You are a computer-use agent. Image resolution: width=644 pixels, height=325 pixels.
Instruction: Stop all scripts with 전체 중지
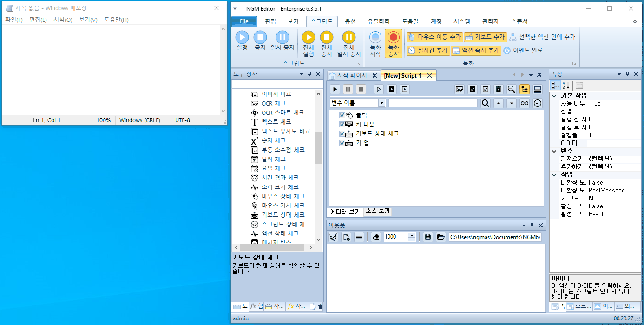pyautogui.click(x=327, y=44)
